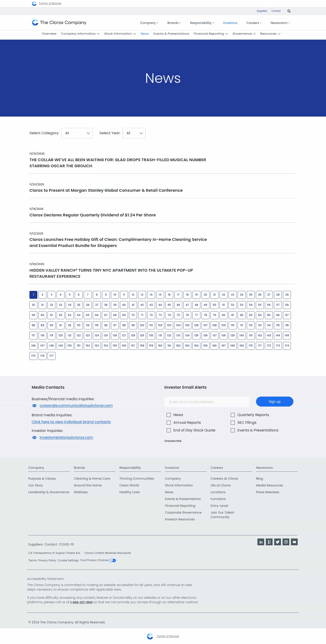Expand the Financial Reporting submenu

[211, 34]
